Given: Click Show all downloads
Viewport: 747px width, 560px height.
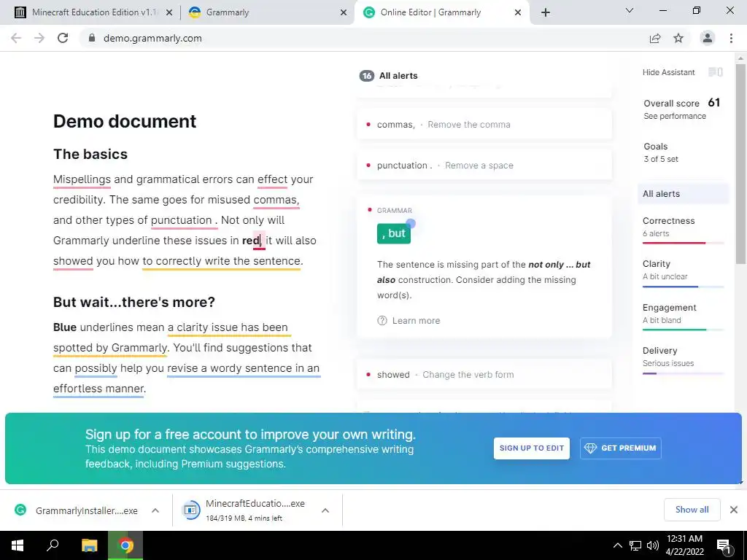Looking at the screenshot, I should 692,510.
